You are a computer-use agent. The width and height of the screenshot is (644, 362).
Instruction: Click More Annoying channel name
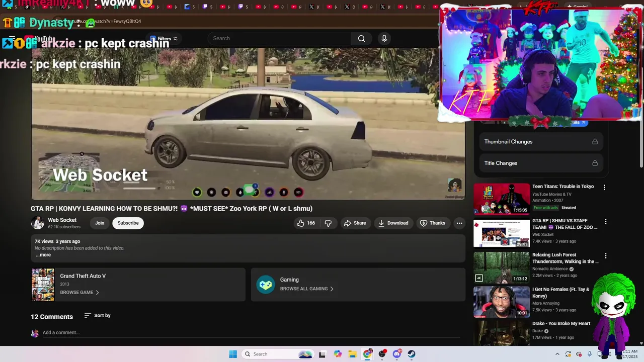pyautogui.click(x=546, y=303)
